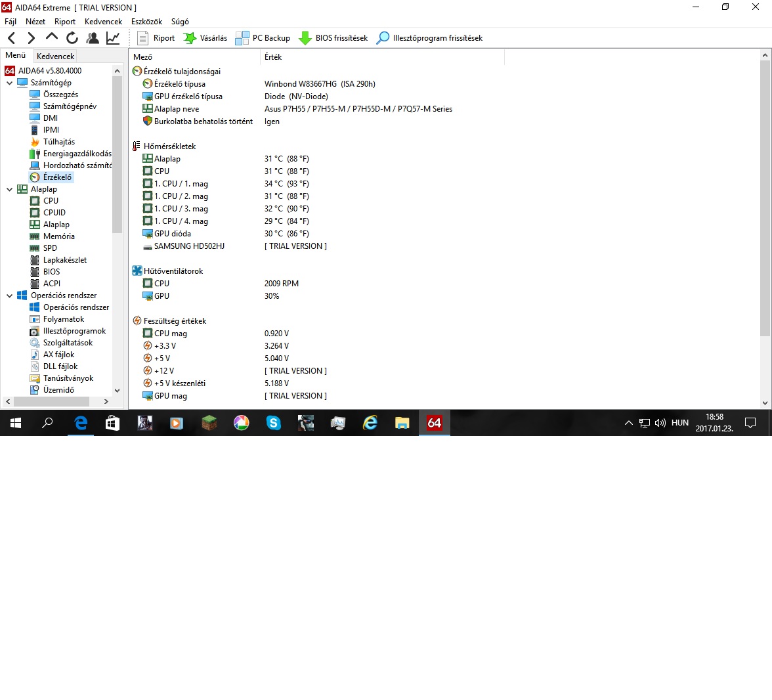
Task: Open the user manager icon in toolbar
Action: [x=93, y=38]
